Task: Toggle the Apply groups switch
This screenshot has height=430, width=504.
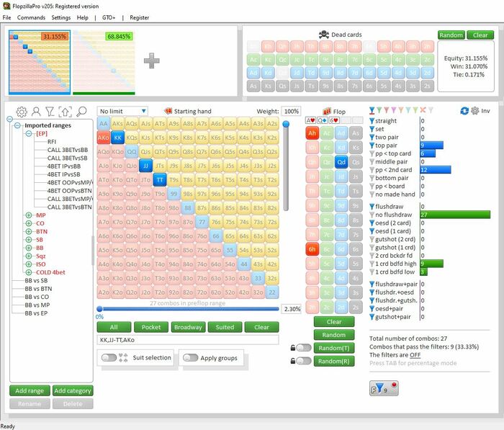Action: pyautogui.click(x=190, y=358)
